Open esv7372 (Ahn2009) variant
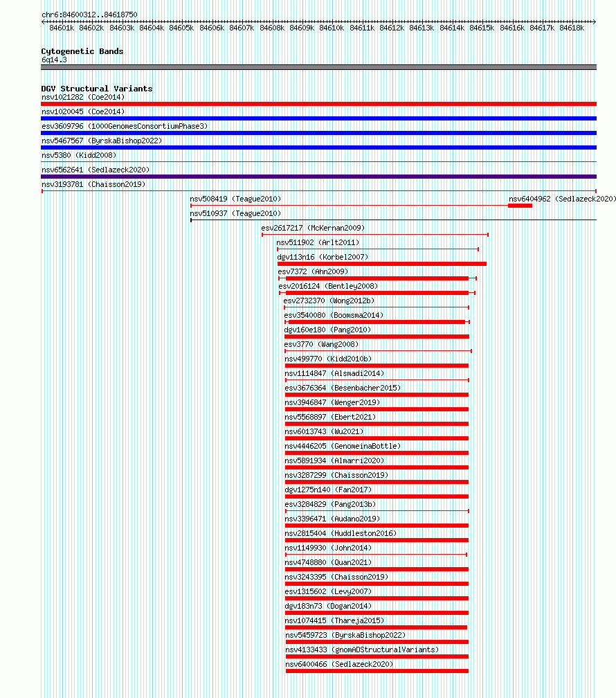Screen dimensions: 616x698 (x=313, y=271)
